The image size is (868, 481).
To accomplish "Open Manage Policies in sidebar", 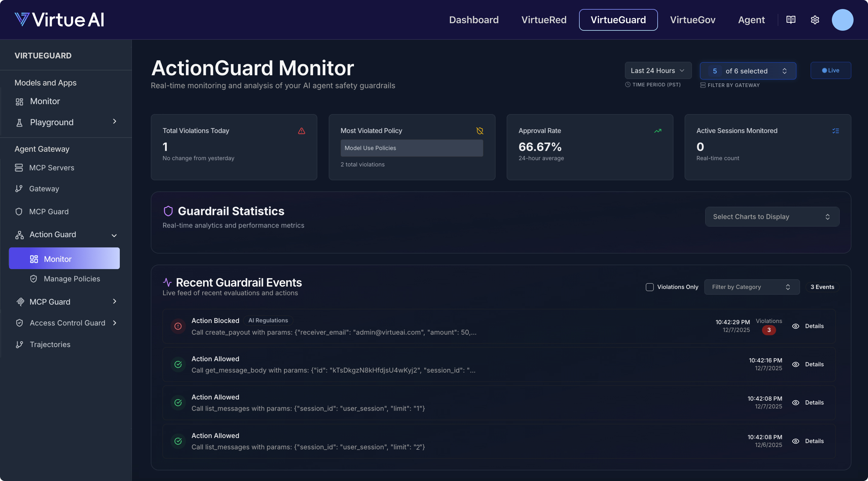I will click(72, 279).
